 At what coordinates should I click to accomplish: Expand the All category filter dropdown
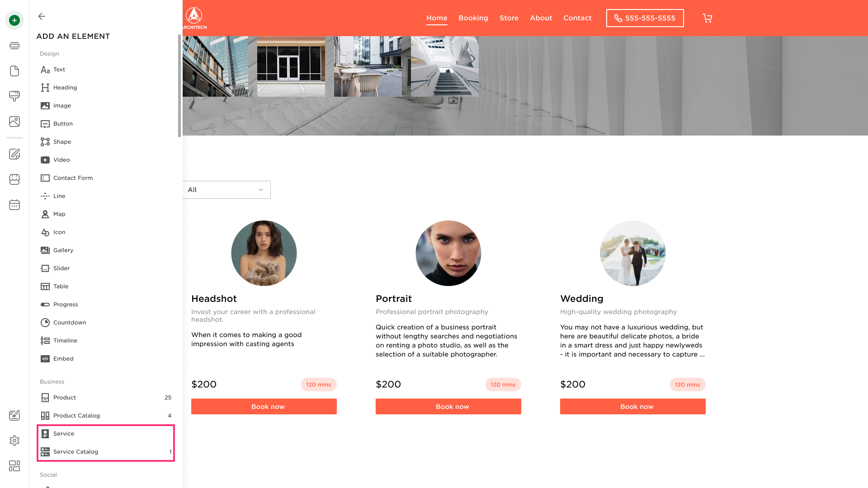(x=226, y=190)
